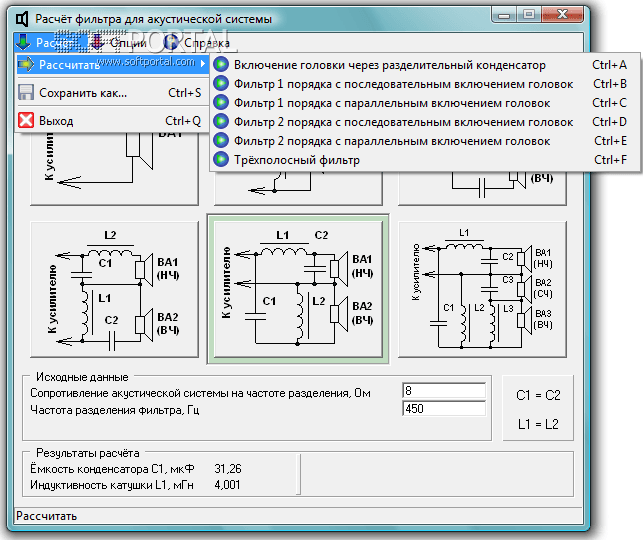Select the top-right (ВЧ) schematic
643x540 pixels.
coord(482,189)
